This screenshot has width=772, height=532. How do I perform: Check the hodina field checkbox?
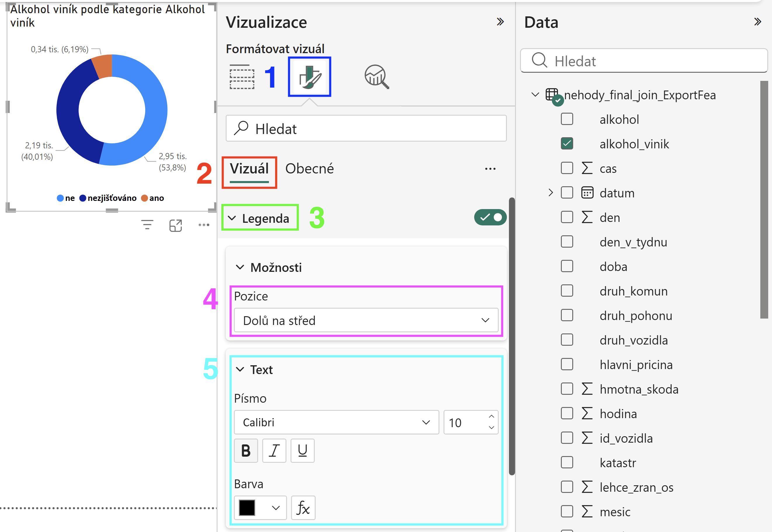pos(567,413)
